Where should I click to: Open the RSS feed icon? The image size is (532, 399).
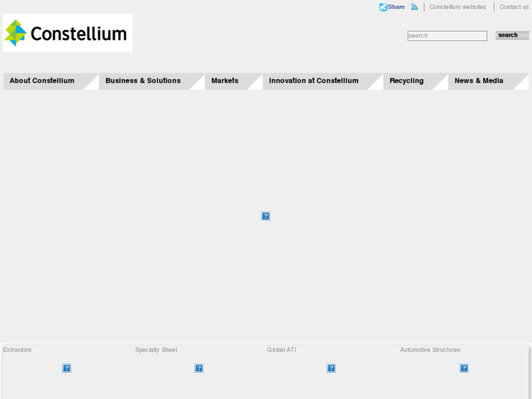(414, 7)
